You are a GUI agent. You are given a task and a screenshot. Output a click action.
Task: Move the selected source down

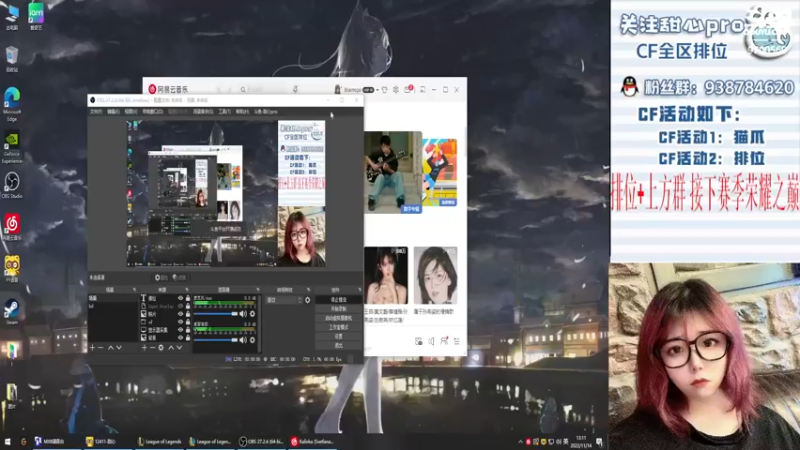pos(179,347)
